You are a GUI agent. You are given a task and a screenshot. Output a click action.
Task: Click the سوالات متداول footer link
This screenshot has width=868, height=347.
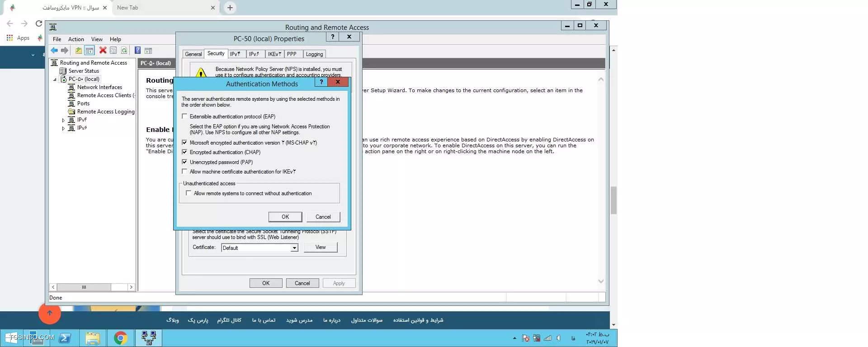tap(367, 320)
